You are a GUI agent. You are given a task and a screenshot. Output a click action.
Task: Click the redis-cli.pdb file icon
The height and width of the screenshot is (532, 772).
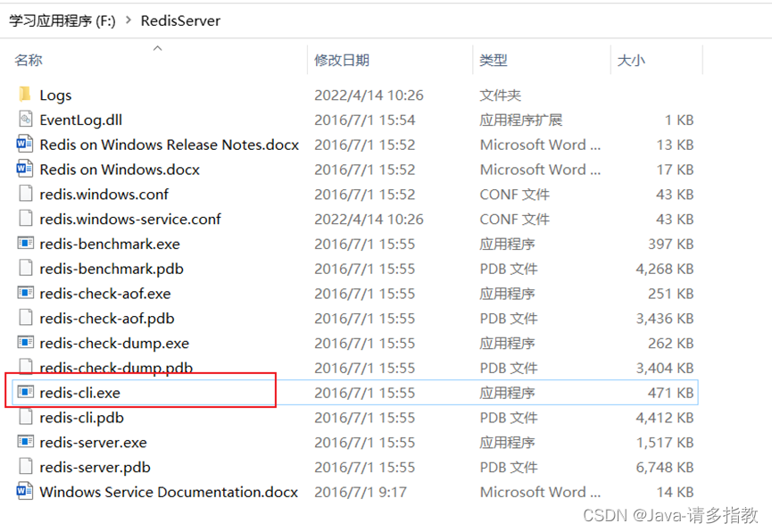26,417
